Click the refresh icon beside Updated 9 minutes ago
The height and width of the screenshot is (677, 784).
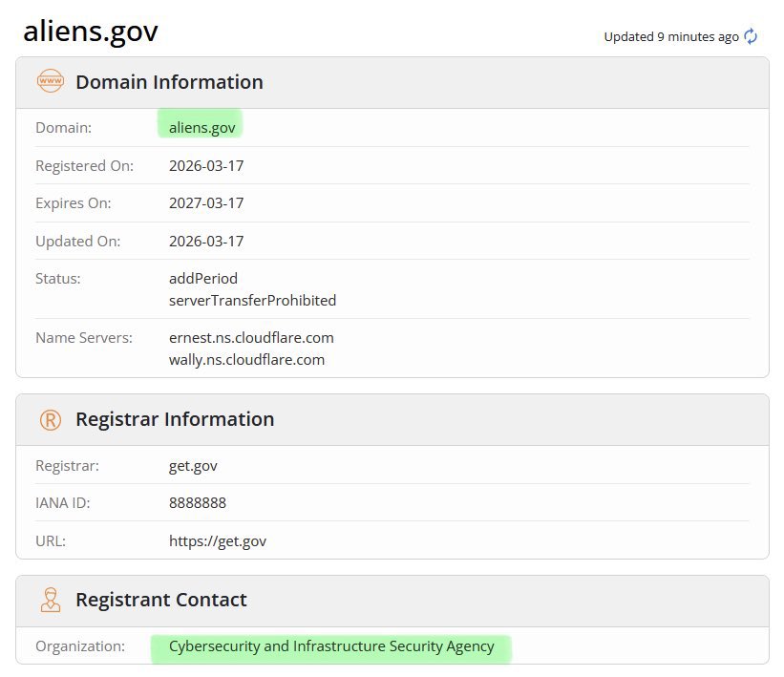pyautogui.click(x=750, y=36)
